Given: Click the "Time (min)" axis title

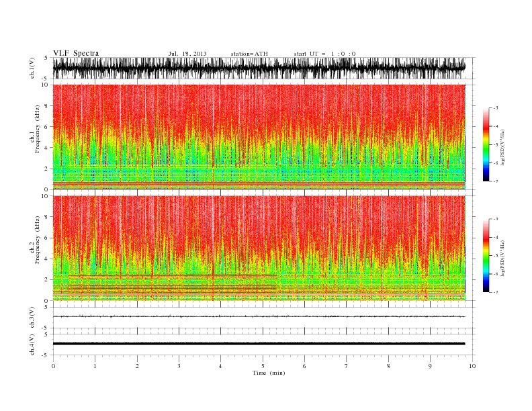Looking at the screenshot, I should point(269,373).
